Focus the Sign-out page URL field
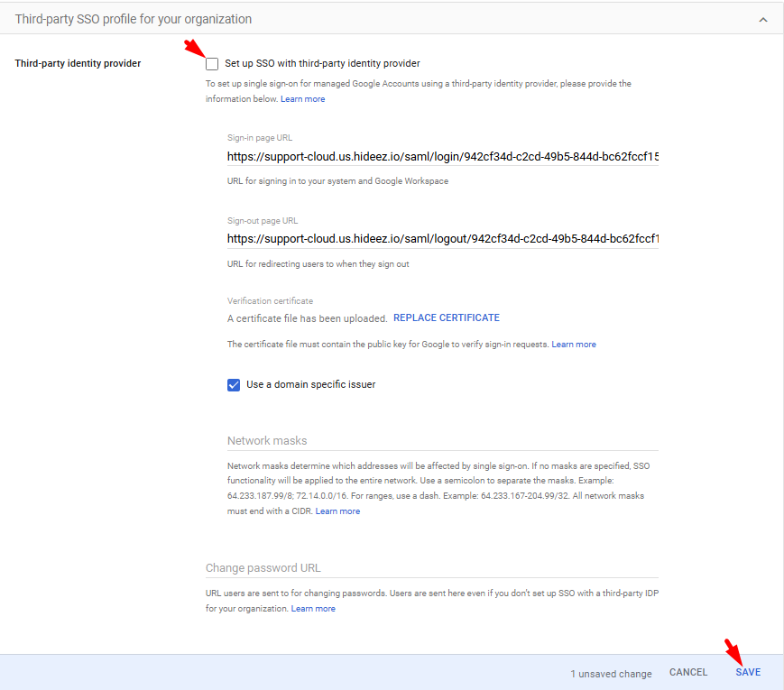The width and height of the screenshot is (784, 690). click(x=442, y=239)
